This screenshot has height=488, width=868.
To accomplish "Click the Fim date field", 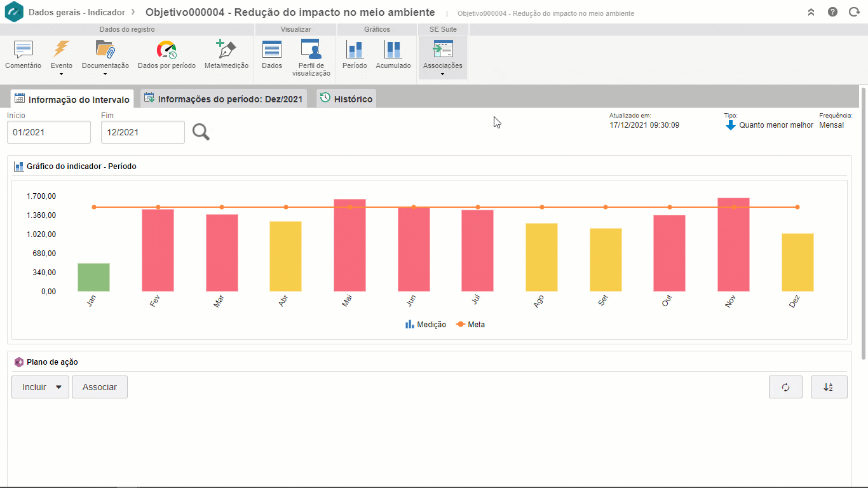I will 143,132.
